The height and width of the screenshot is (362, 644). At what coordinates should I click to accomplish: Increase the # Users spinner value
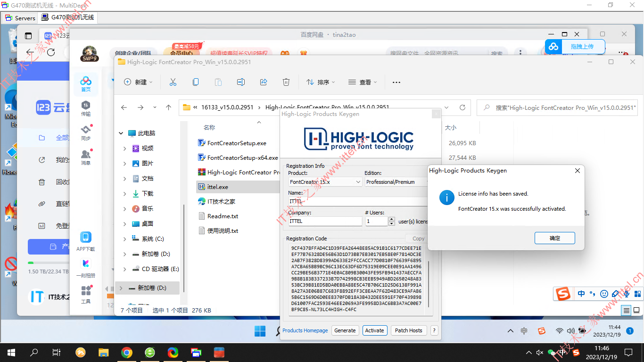tap(392, 219)
